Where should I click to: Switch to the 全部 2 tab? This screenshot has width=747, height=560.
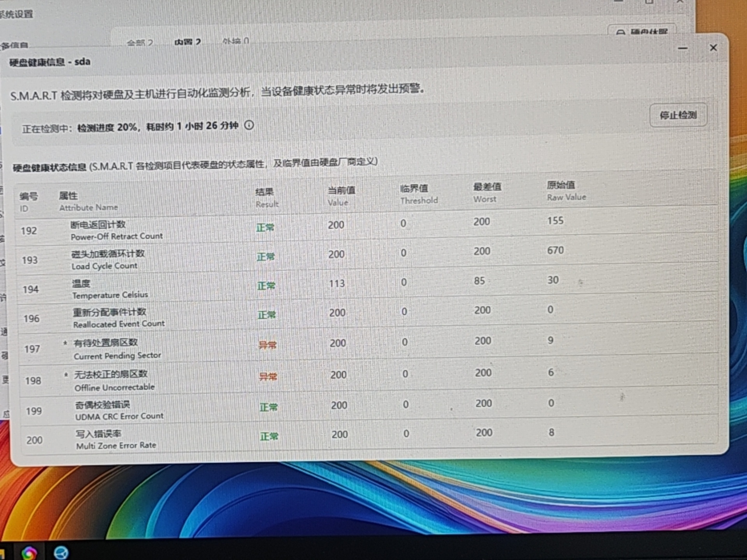point(140,42)
